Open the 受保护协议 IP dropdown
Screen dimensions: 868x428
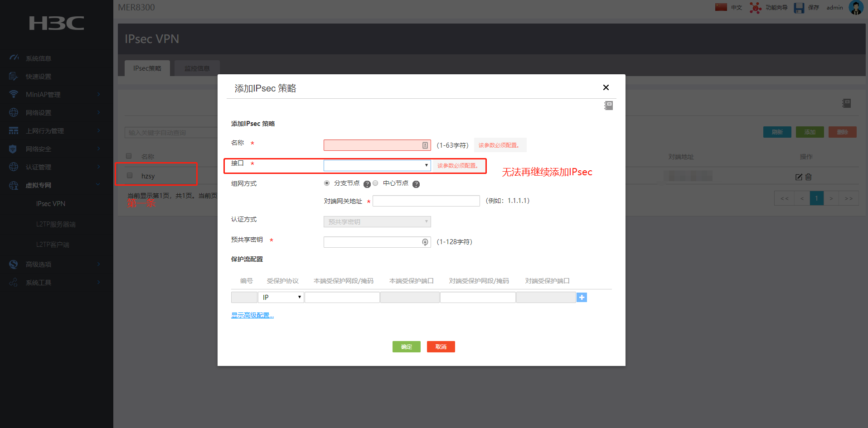pos(281,297)
